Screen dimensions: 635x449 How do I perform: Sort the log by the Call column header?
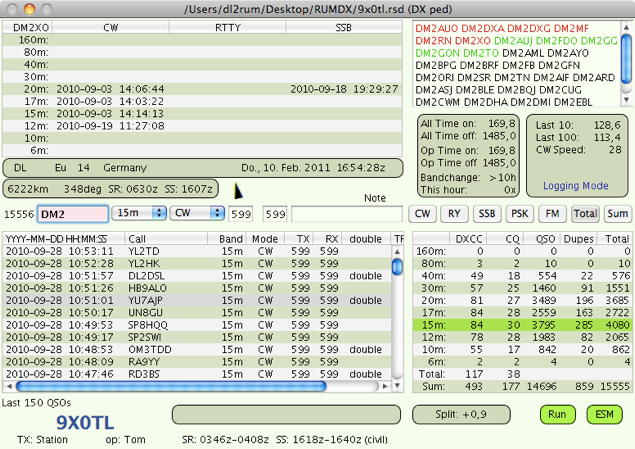pos(165,239)
